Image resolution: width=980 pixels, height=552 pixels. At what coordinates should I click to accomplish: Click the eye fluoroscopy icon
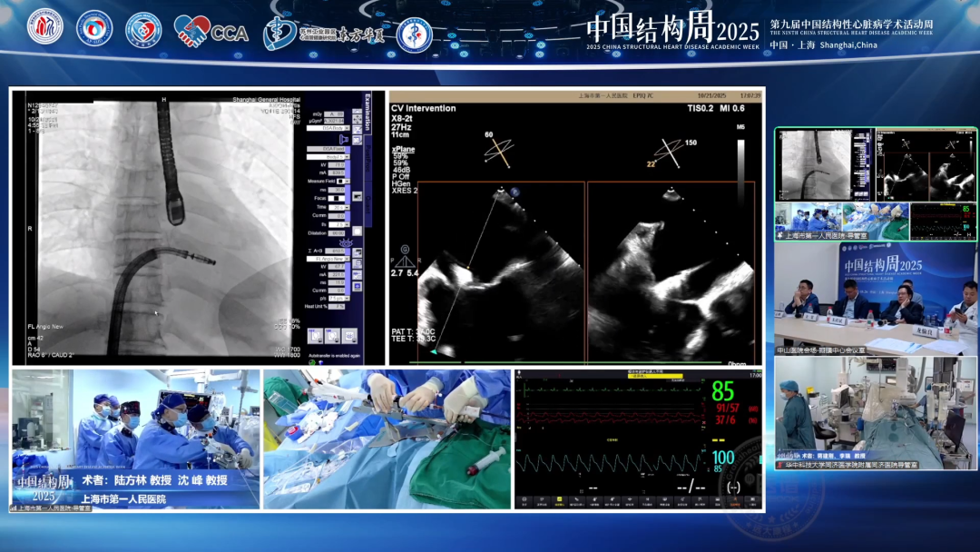pyautogui.click(x=346, y=243)
